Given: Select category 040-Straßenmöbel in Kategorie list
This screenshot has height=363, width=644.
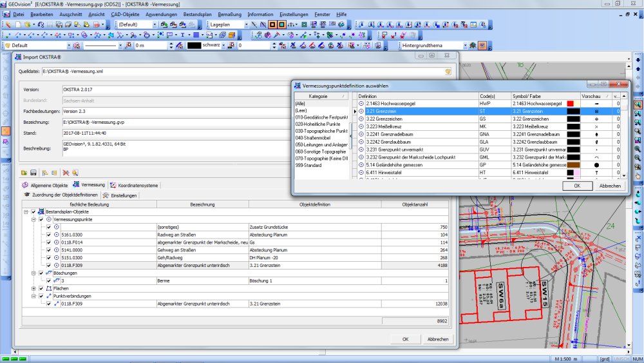Looking at the screenshot, I should click(x=313, y=138).
